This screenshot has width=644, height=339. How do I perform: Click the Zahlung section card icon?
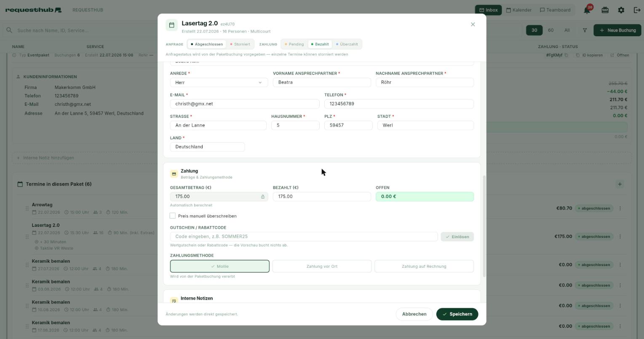(x=174, y=174)
